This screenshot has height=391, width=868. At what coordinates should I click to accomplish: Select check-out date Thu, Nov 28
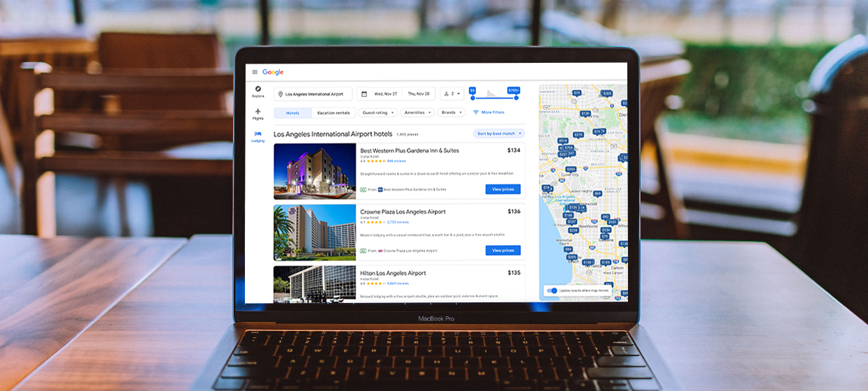click(419, 94)
